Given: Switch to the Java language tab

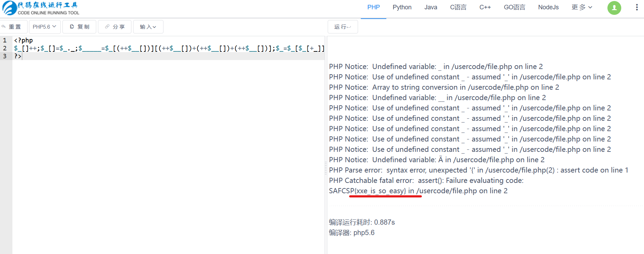Looking at the screenshot, I should 430,7.
